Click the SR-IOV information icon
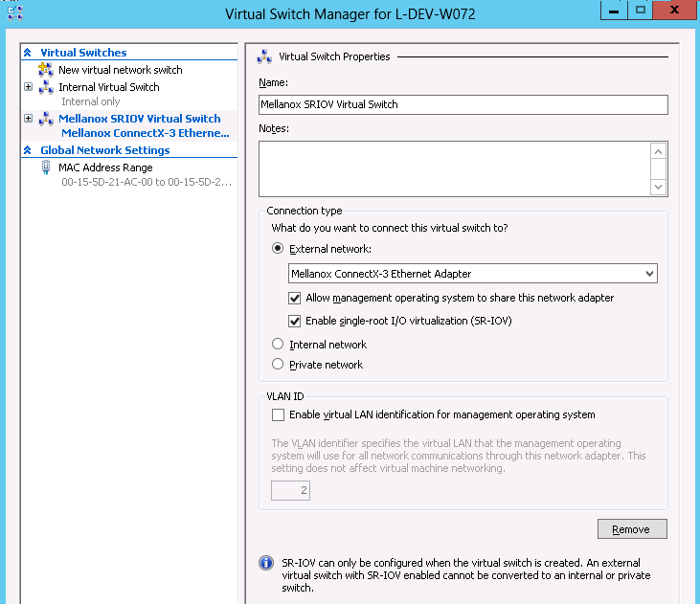The image size is (700, 604). (x=266, y=563)
